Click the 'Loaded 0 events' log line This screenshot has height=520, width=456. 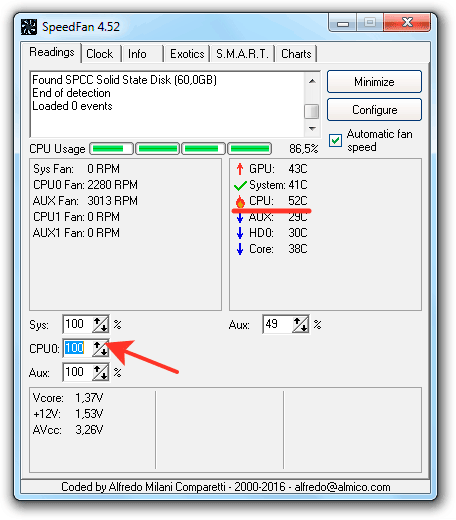(x=72, y=106)
